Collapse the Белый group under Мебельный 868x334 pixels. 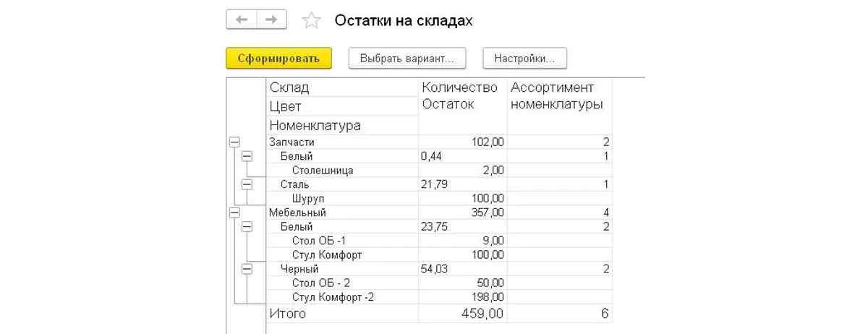247,226
